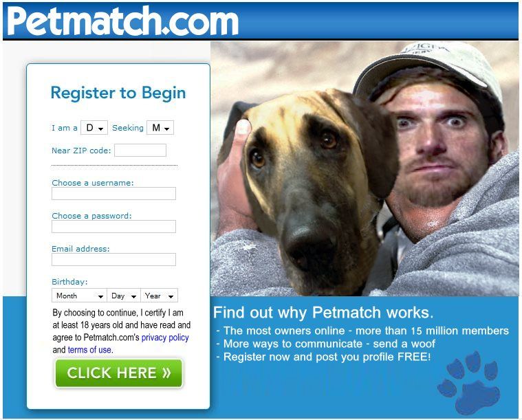Click 'Register now and post' bullet line
The height and width of the screenshot is (420, 522).
[324, 357]
